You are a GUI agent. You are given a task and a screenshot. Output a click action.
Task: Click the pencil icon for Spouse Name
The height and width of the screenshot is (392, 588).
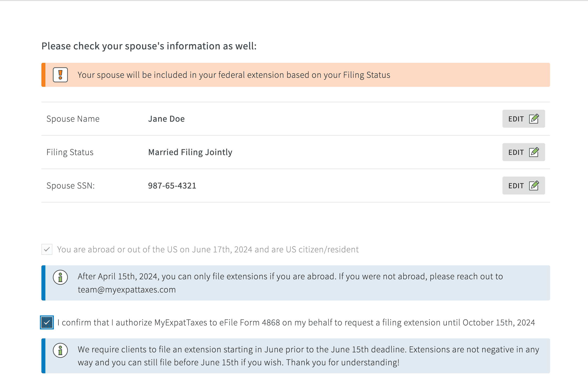click(534, 119)
